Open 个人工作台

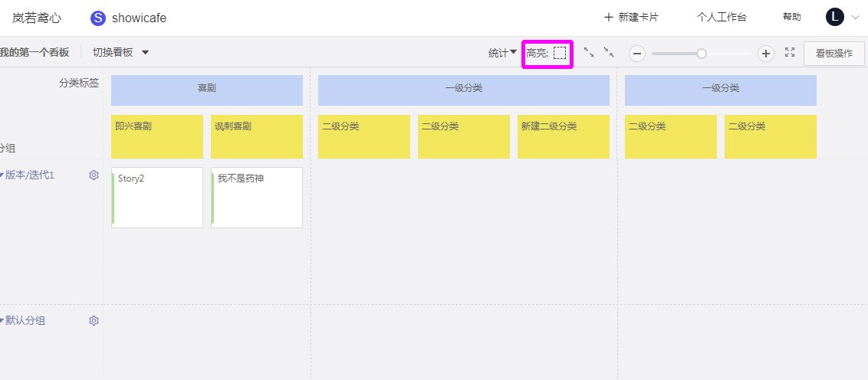coord(722,17)
